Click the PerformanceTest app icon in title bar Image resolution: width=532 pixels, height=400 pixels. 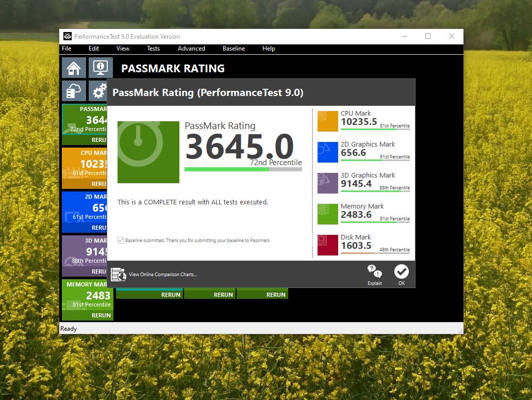click(68, 36)
